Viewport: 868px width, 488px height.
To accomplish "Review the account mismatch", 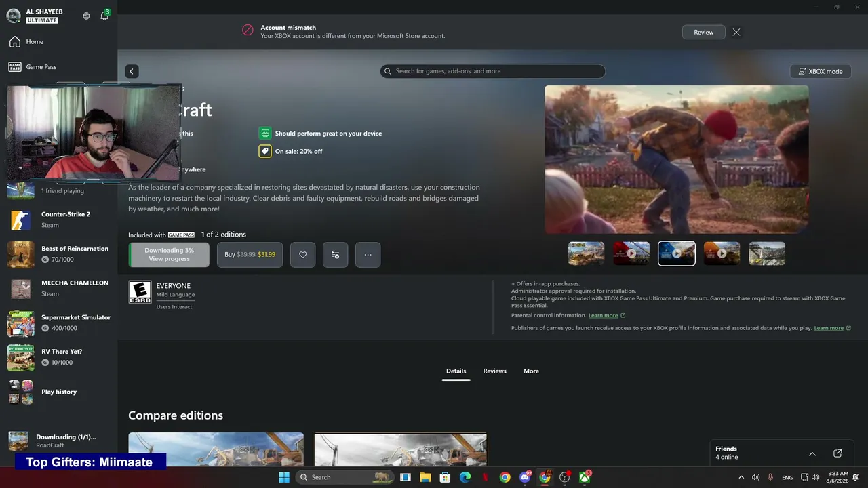I will click(704, 32).
